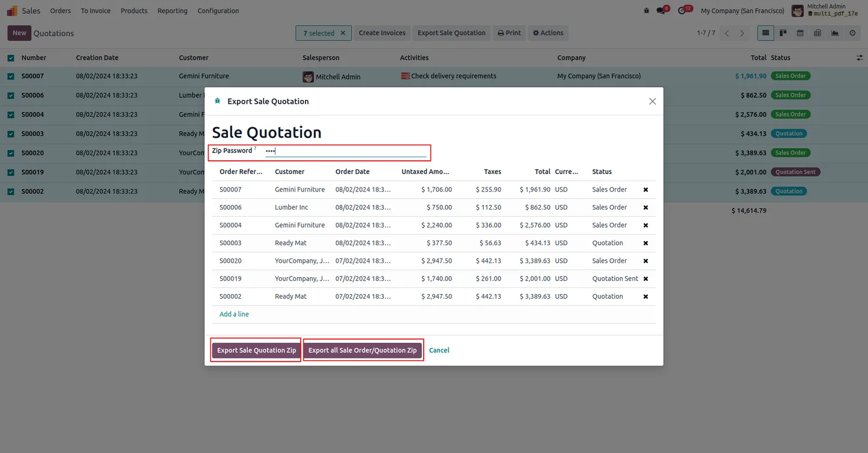The width and height of the screenshot is (868, 453).
Task: Switch to calendar view
Action: pyautogui.click(x=800, y=33)
